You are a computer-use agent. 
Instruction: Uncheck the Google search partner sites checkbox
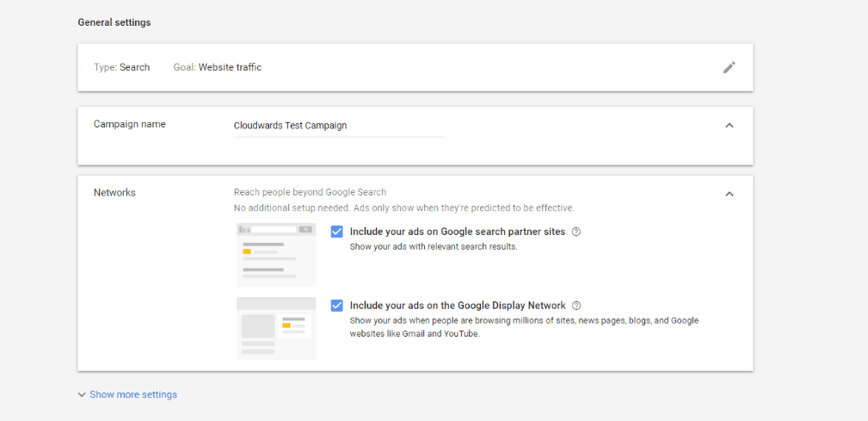[336, 232]
